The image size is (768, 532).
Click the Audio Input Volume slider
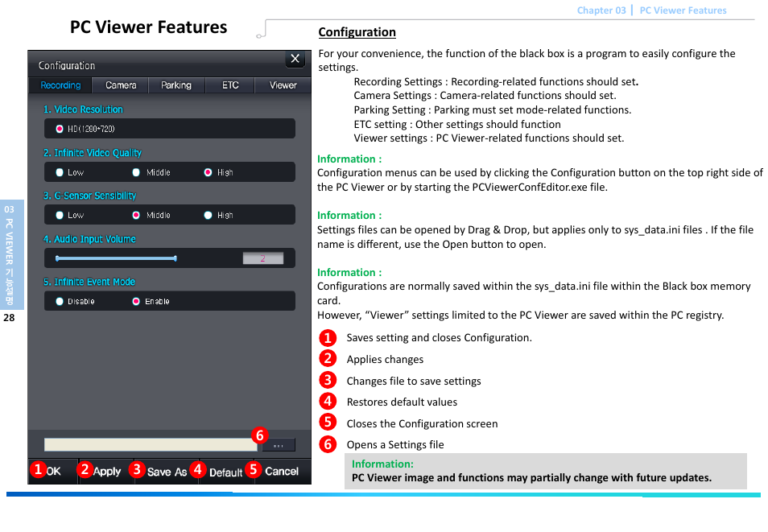116,258
